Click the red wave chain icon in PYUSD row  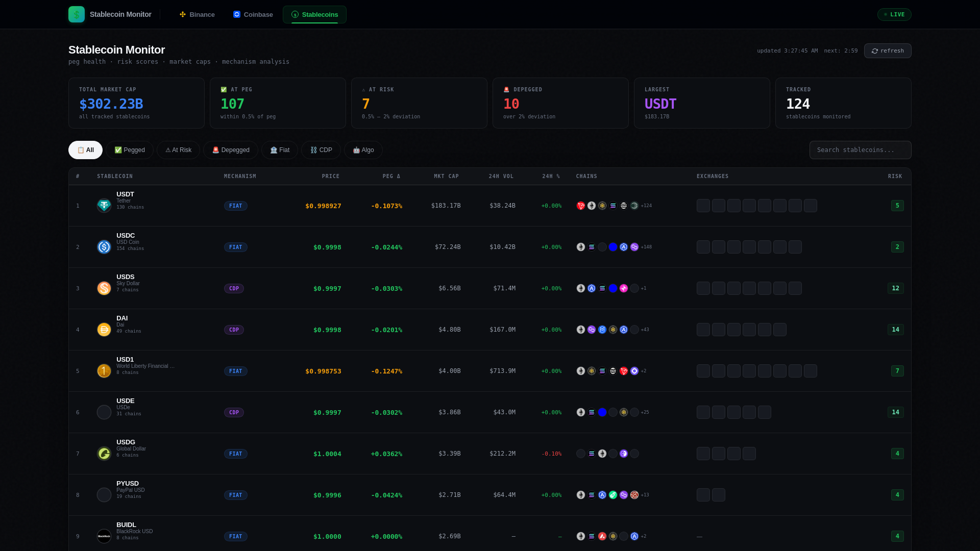coord(634,495)
